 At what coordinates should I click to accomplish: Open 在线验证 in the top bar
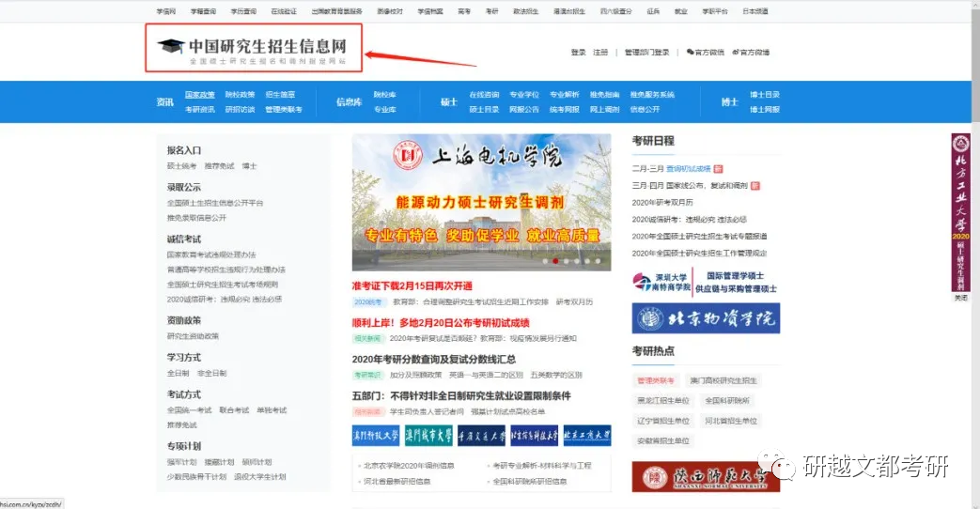pos(284,11)
